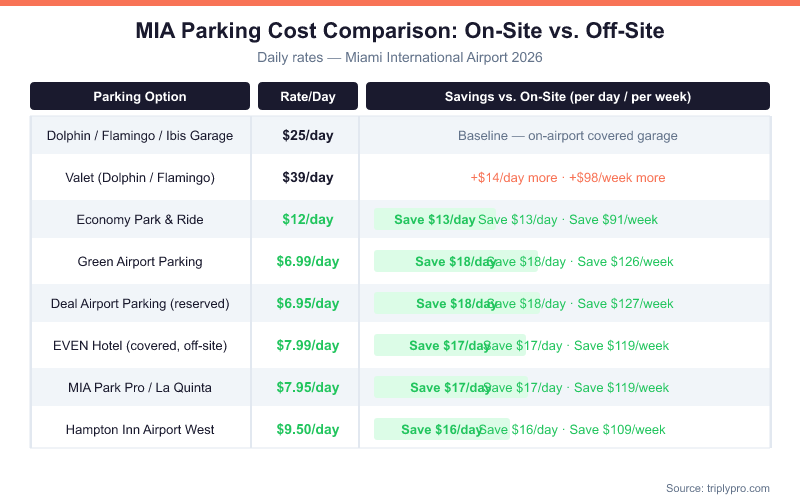Open the triplypro.com source link

coord(718,488)
